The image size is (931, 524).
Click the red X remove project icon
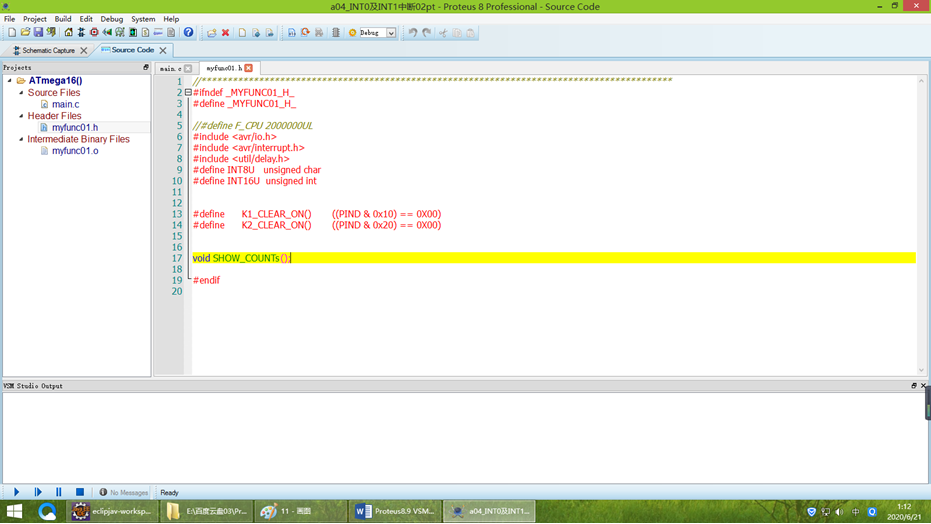(226, 33)
